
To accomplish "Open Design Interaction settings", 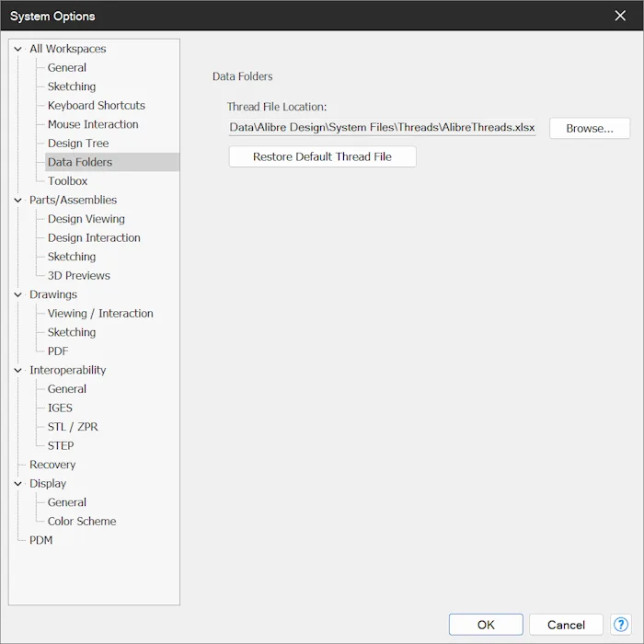I will (x=94, y=237).
